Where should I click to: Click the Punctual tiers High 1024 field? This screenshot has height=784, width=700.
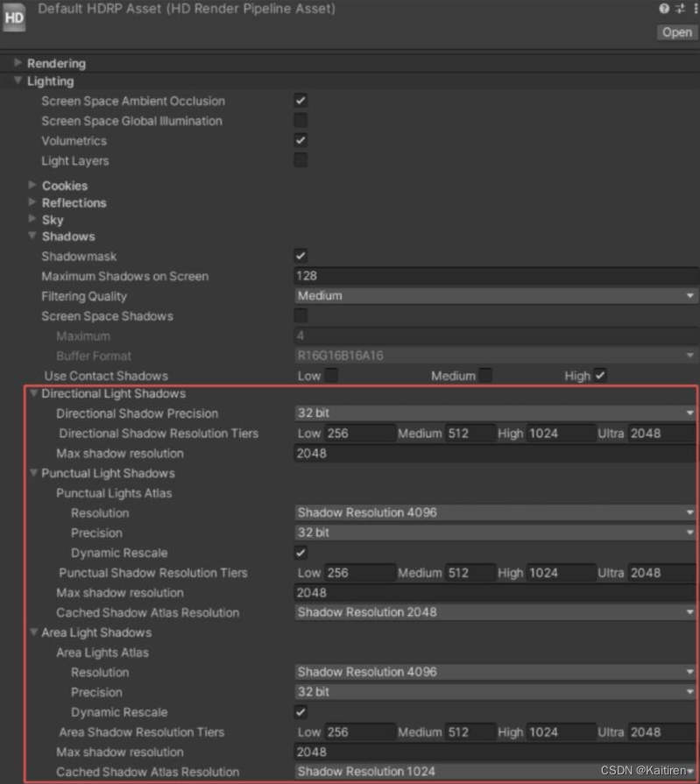561,573
